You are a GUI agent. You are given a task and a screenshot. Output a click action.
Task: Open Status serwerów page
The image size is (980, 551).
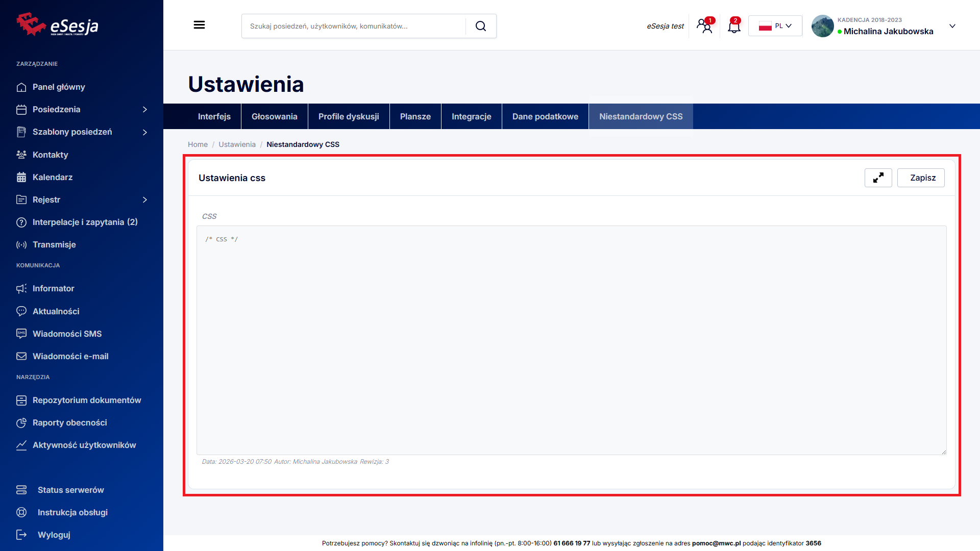coord(70,490)
